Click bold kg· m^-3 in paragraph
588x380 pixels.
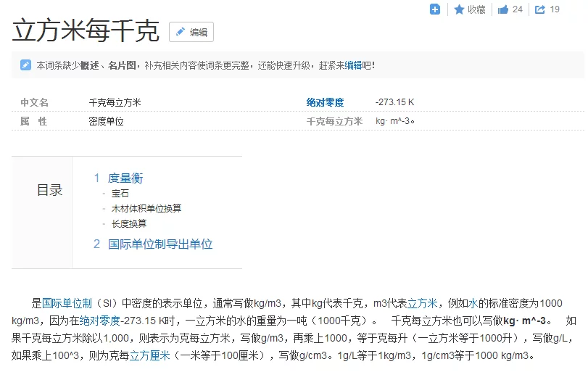[x=524, y=321]
